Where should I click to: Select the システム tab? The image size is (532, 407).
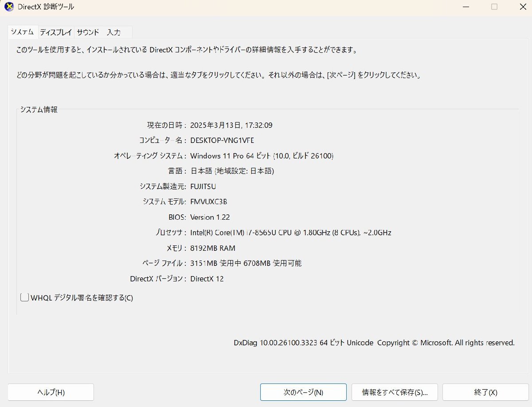click(23, 32)
